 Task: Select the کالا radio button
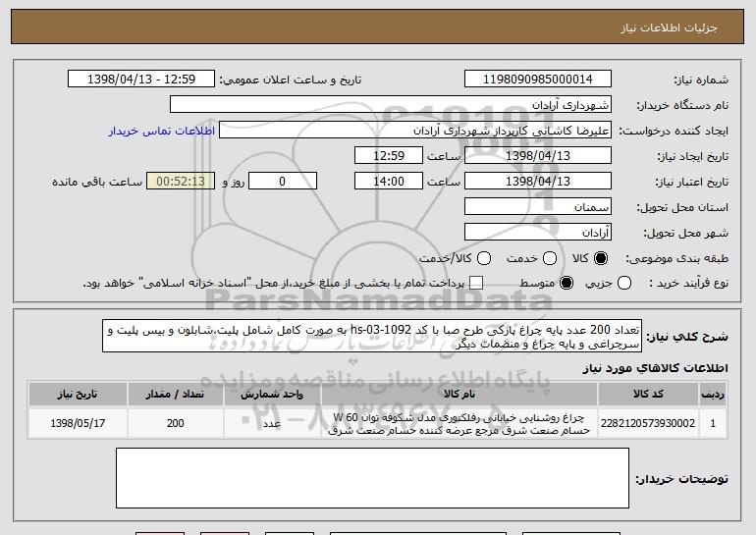coord(601,258)
